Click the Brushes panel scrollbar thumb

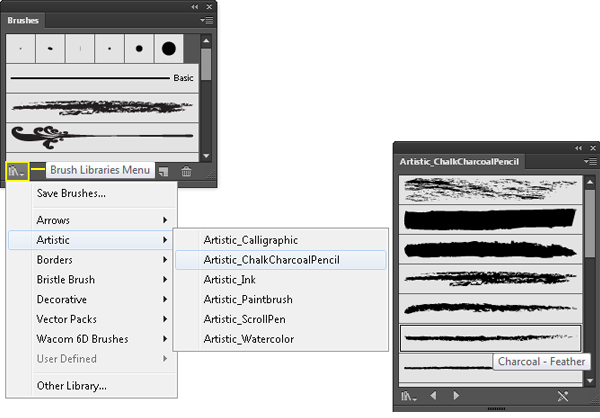coord(206,64)
